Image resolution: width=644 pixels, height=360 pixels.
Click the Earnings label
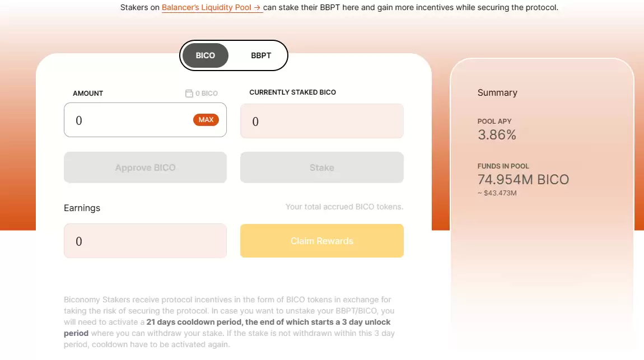(82, 208)
